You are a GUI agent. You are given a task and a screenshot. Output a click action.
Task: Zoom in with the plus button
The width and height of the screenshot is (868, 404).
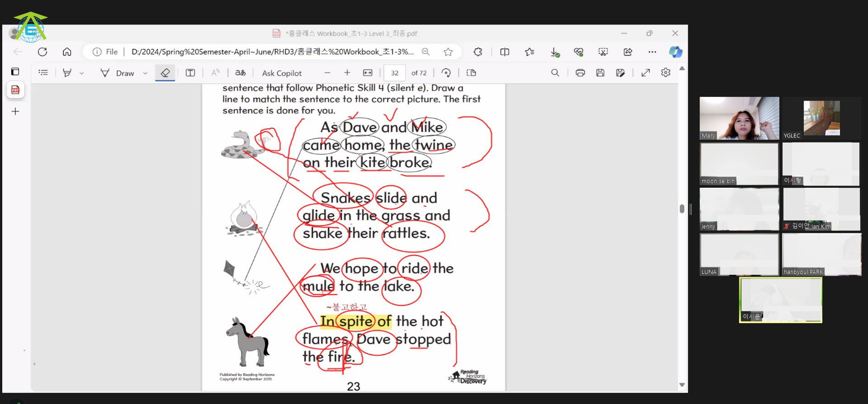[x=347, y=72]
